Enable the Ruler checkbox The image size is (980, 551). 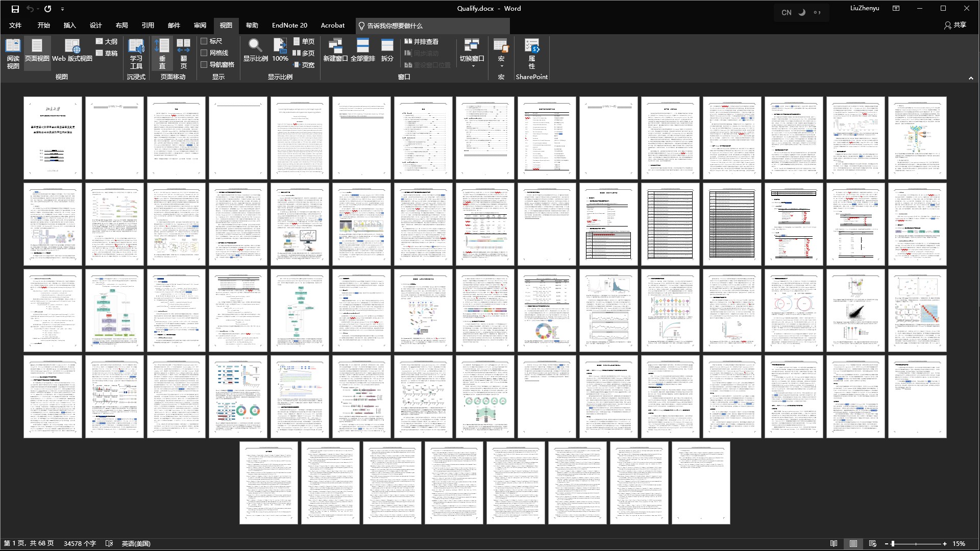point(204,41)
